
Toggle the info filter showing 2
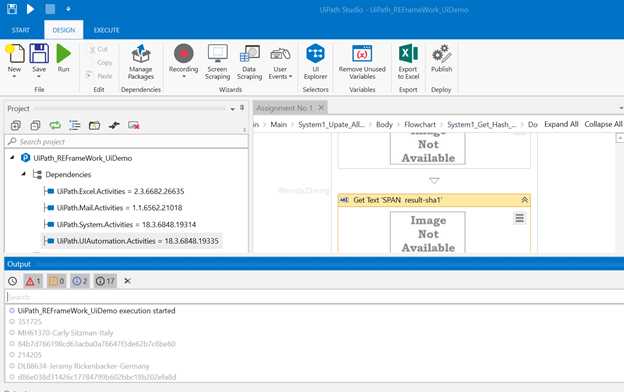click(80, 281)
